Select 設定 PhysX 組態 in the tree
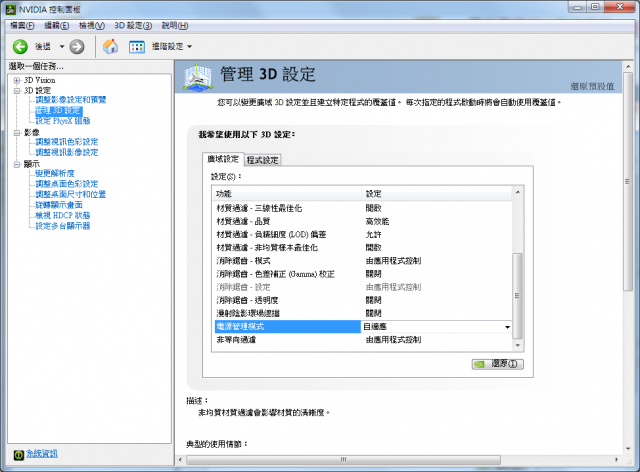Image resolution: width=640 pixels, height=472 pixels. click(x=63, y=121)
